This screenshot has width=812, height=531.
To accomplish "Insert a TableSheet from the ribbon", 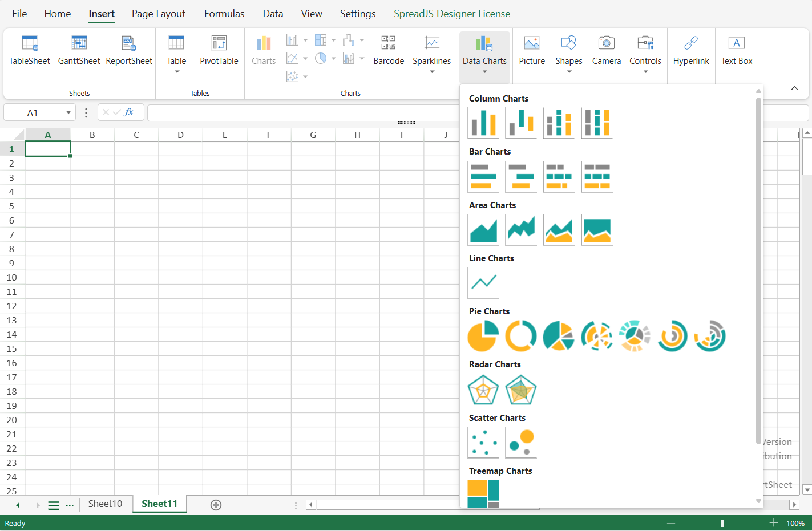I will click(x=30, y=50).
